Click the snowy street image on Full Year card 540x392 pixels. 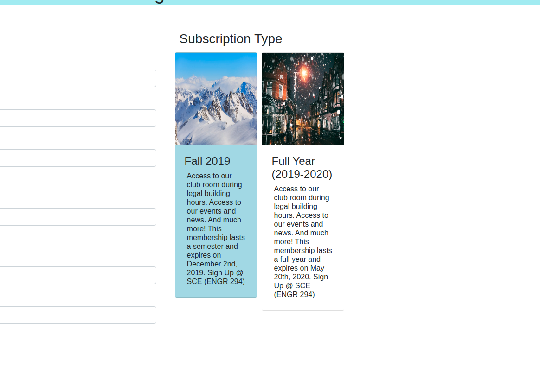click(x=302, y=99)
